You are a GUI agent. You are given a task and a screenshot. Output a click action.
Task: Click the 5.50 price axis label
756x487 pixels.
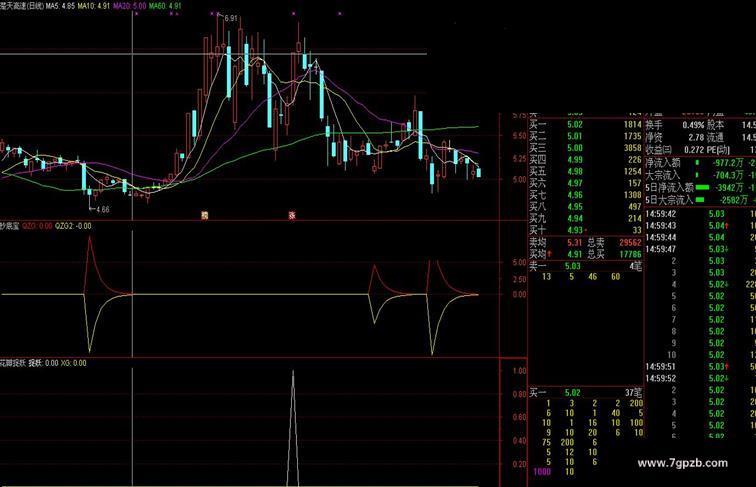point(519,136)
